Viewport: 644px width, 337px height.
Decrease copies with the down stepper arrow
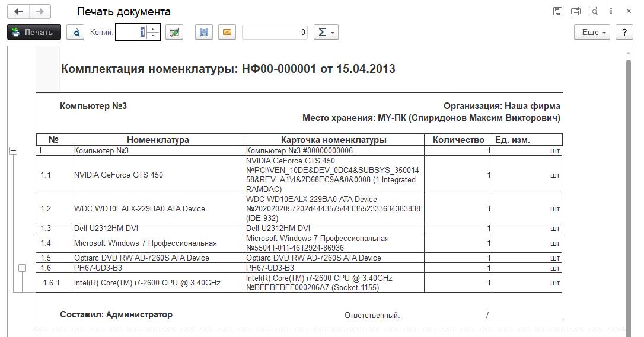tap(153, 36)
